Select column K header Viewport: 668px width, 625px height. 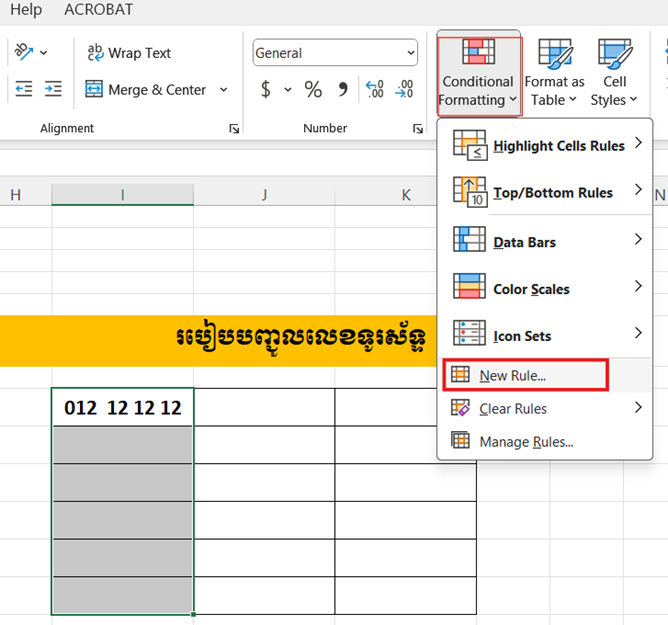coord(406,195)
